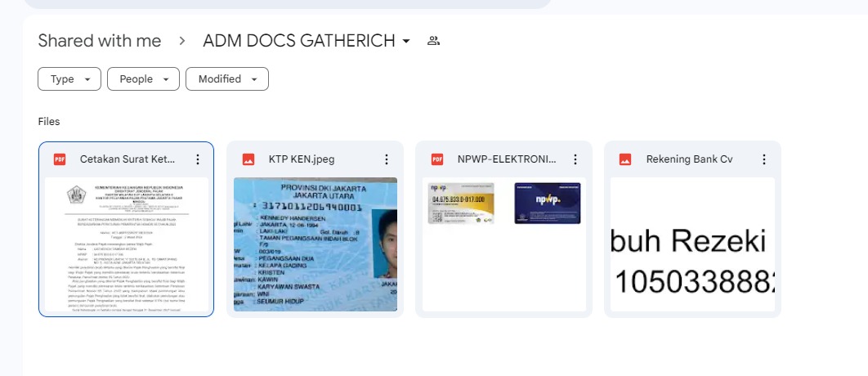Click the image icon on KTP KEN.jpeg

(x=248, y=159)
